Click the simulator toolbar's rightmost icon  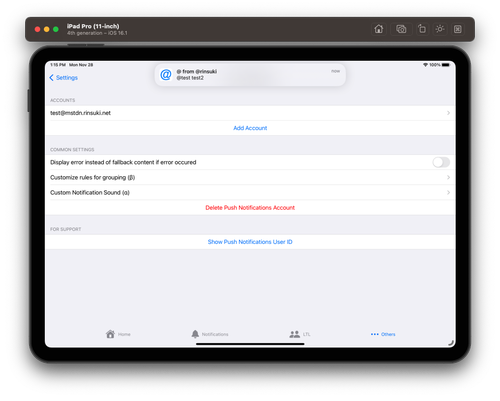458,29
